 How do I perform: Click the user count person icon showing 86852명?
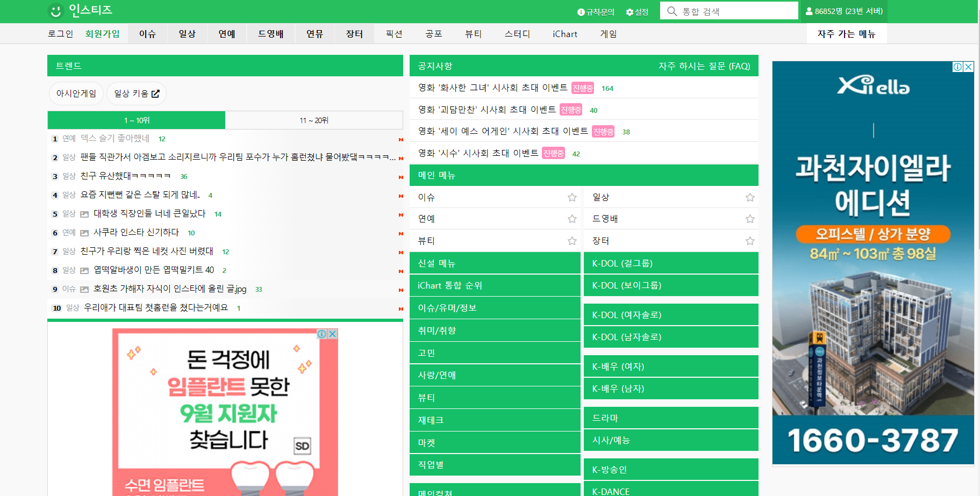pyautogui.click(x=809, y=11)
